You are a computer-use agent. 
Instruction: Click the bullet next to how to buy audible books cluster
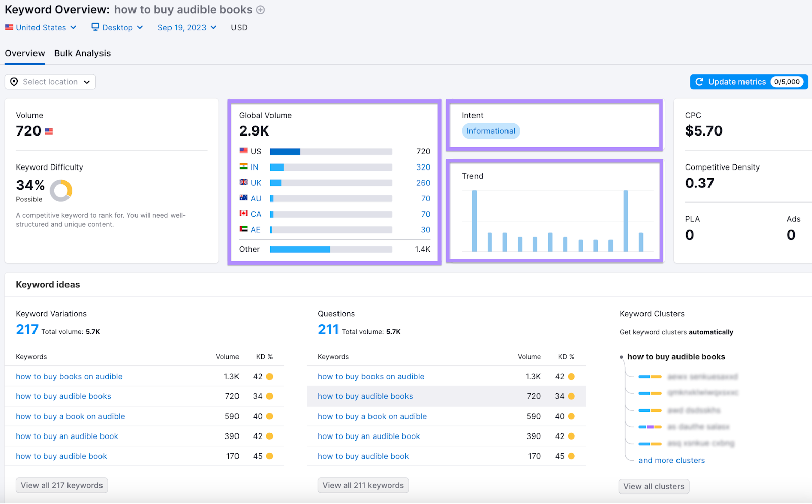click(x=622, y=357)
